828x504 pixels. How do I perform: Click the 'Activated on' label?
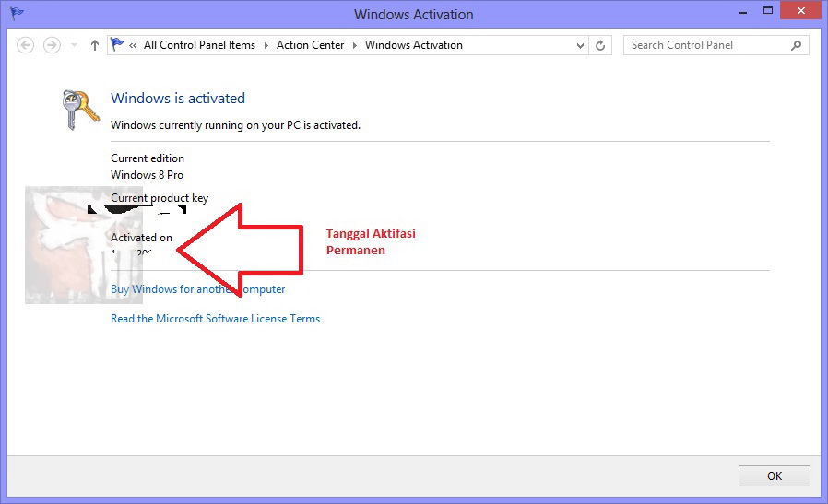141,238
